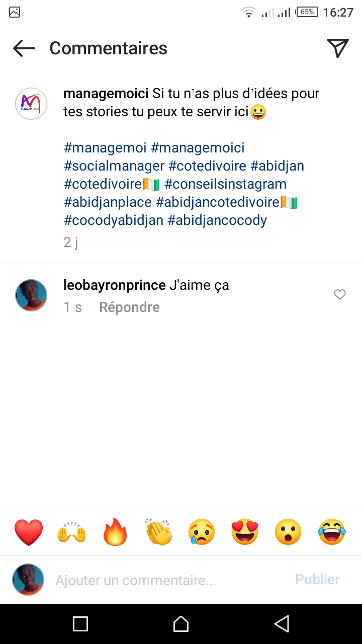Tap the Android home navigation button
The height and width of the screenshot is (644, 362).
[181, 624]
